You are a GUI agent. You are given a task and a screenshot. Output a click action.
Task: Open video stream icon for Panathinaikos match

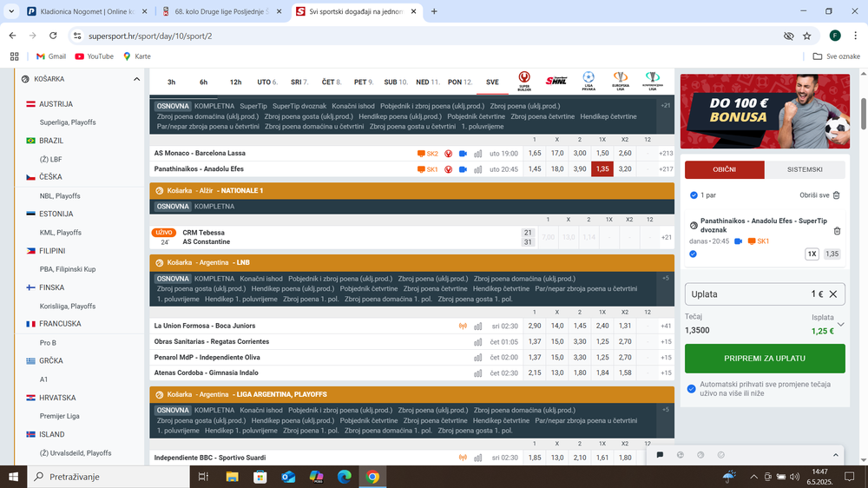click(x=463, y=169)
